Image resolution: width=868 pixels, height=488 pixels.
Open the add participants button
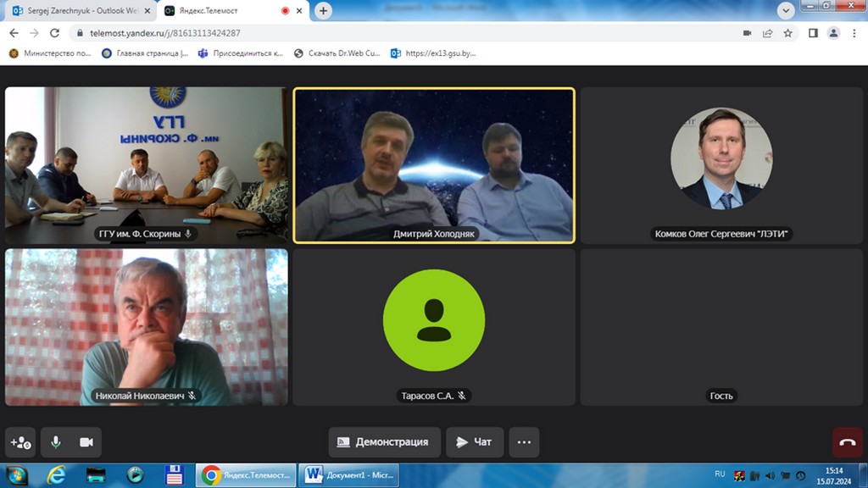pyautogui.click(x=20, y=442)
